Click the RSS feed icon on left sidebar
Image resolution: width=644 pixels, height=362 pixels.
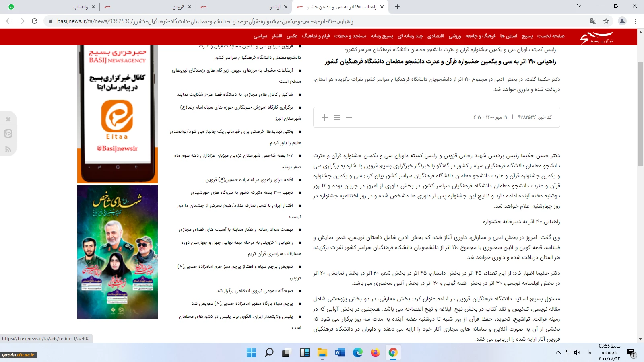click(x=8, y=150)
